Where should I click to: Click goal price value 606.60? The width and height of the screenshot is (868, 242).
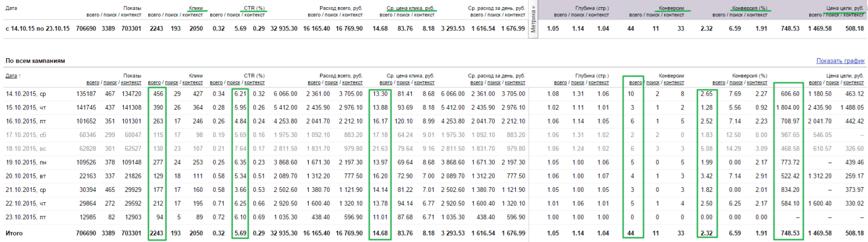coord(790,94)
